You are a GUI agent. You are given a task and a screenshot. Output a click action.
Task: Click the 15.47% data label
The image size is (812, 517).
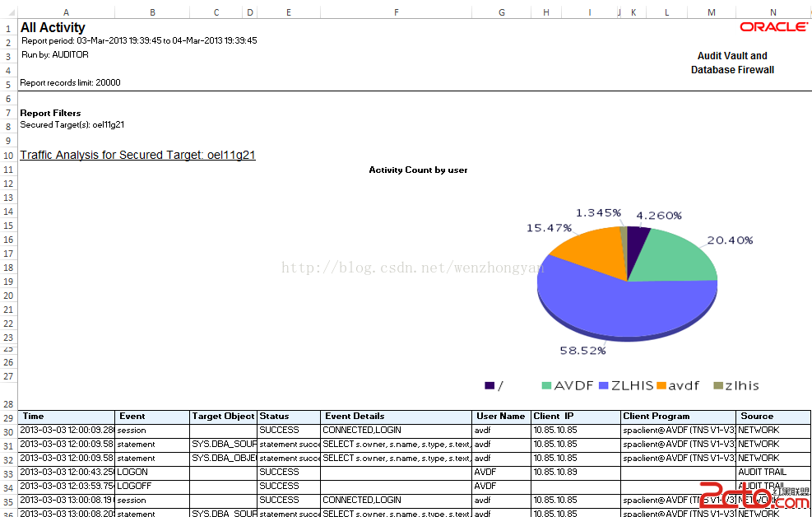(x=549, y=228)
